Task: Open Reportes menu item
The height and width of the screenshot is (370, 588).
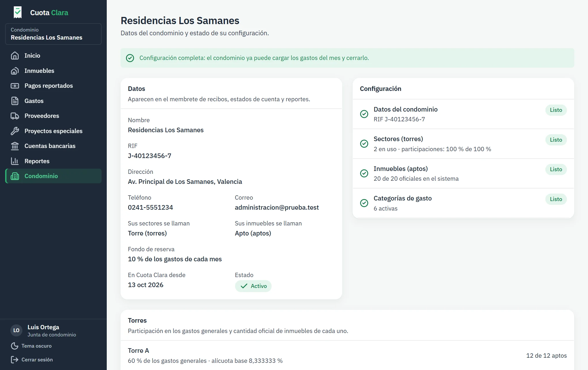Action: pyautogui.click(x=53, y=161)
